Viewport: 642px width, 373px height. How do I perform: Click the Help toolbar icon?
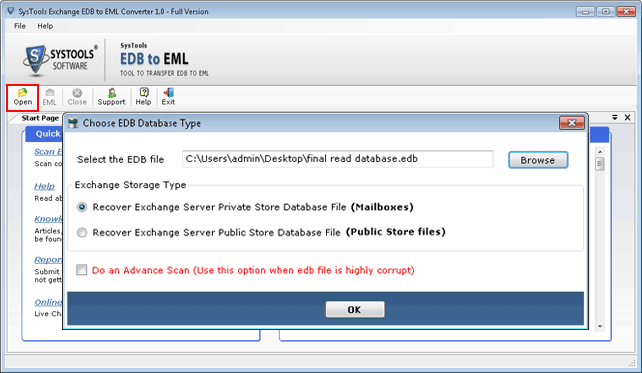point(143,97)
